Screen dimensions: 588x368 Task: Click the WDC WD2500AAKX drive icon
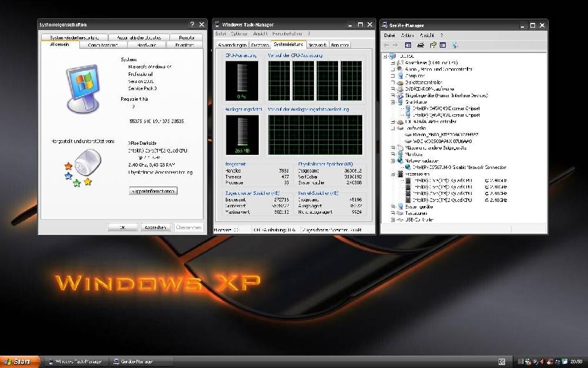point(408,141)
